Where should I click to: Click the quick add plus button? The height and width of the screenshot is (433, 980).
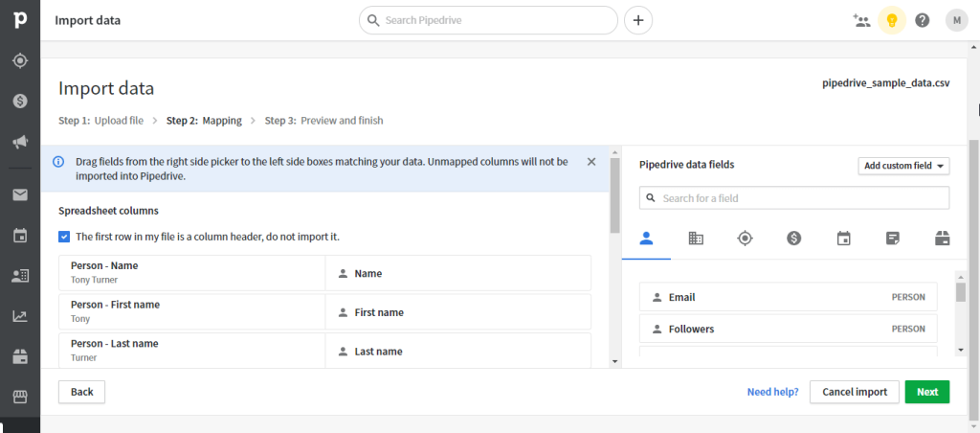coord(638,20)
